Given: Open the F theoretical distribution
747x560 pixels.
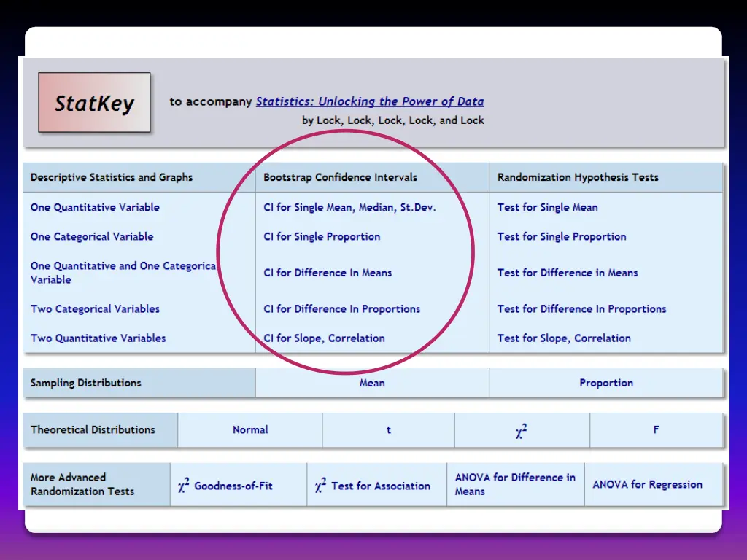Looking at the screenshot, I should click(657, 430).
